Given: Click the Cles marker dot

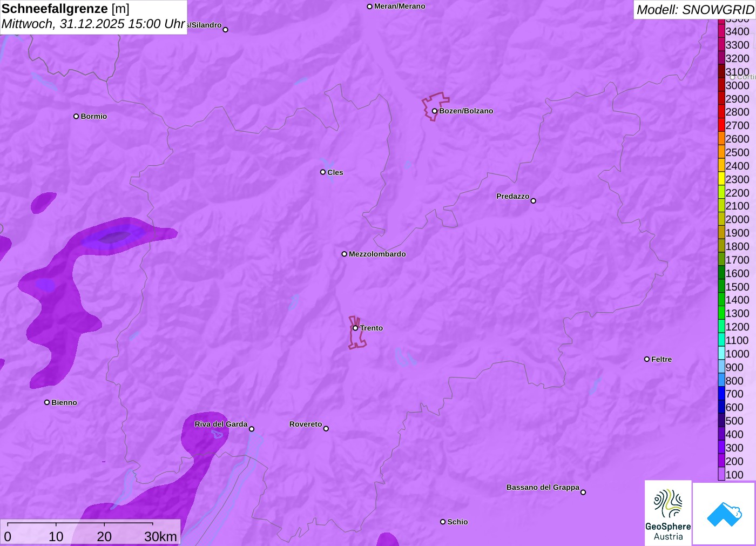Looking at the screenshot, I should point(323,172).
